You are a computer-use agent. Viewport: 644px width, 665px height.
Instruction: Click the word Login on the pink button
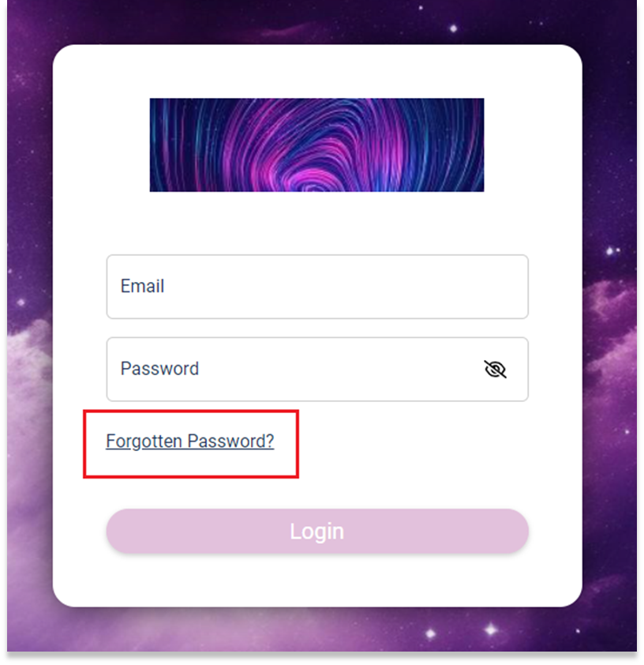(x=317, y=532)
